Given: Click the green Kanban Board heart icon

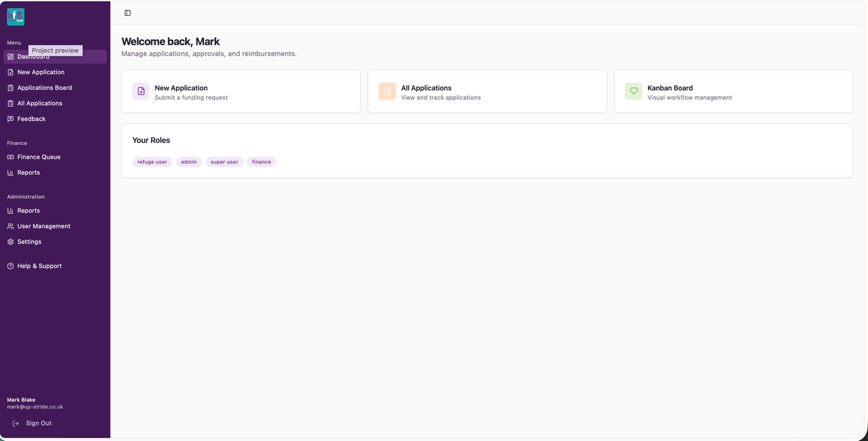Looking at the screenshot, I should 634,91.
